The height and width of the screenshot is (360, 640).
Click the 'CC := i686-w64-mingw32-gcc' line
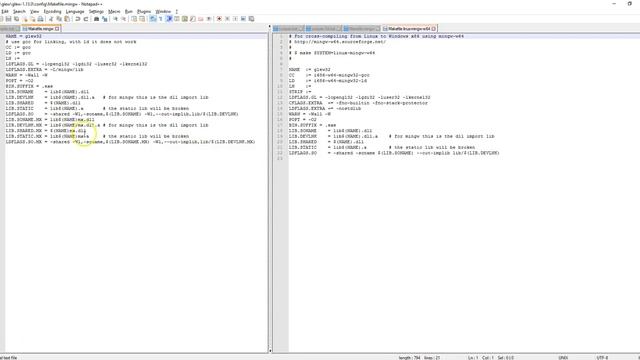coord(329,75)
